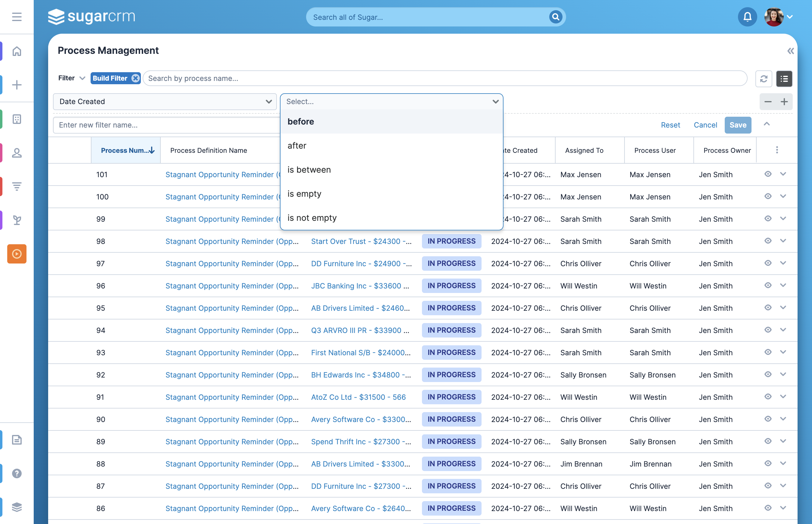This screenshot has height=524, width=812.
Task: Remove the Build Filter tag
Action: [135, 78]
